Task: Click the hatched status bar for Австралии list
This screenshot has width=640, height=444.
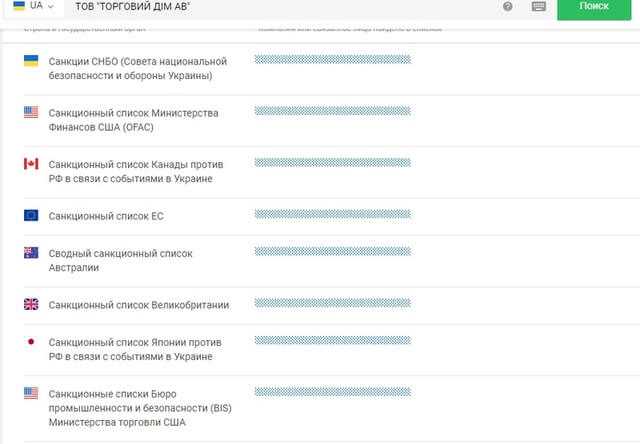Action: coord(333,251)
